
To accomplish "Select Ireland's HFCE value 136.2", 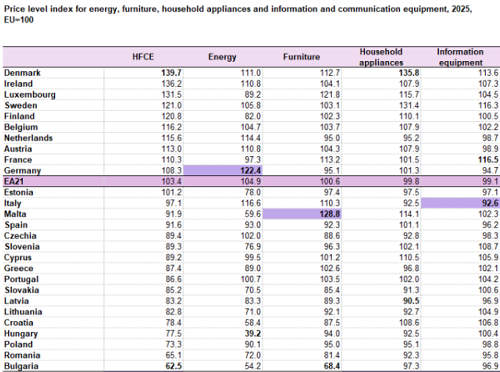I will (171, 84).
